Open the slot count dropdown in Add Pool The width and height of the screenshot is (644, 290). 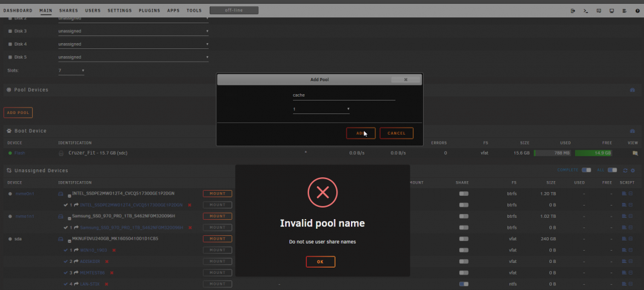321,110
